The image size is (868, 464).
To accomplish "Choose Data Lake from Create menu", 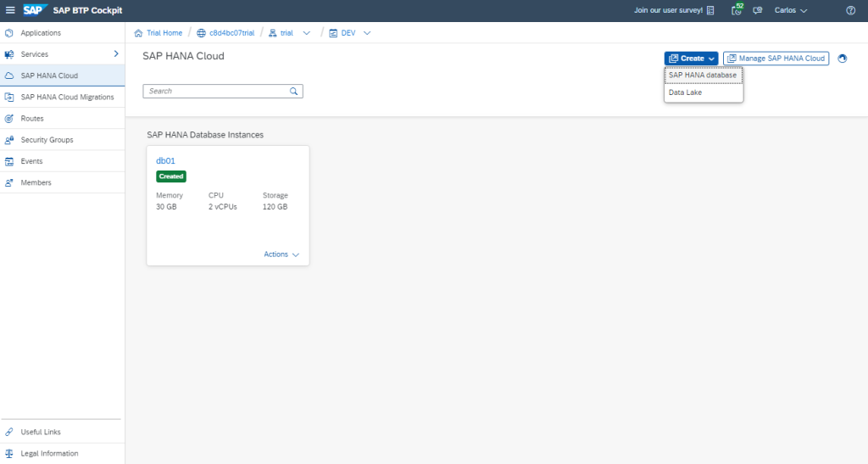I will pos(704,92).
